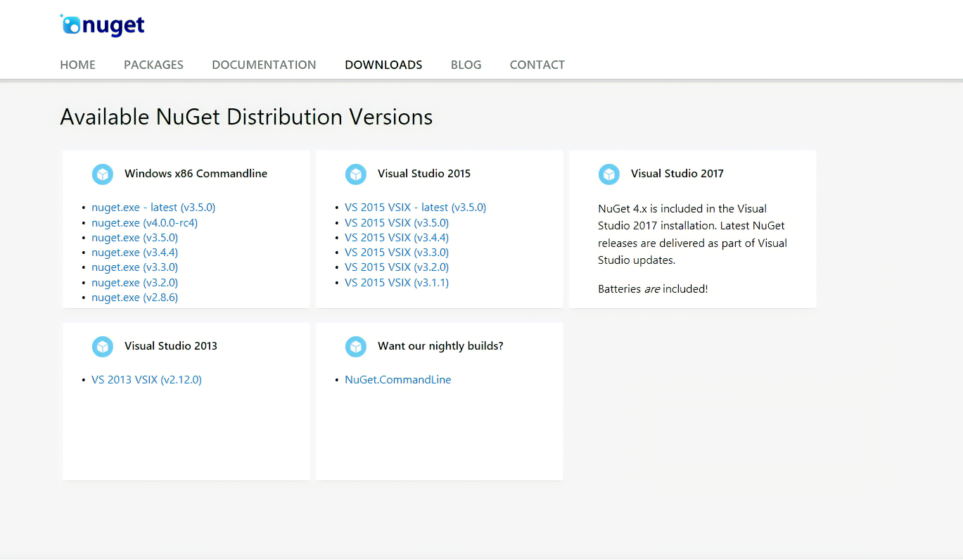Download nuget.exe (v4.0.0-rc4)

(145, 223)
